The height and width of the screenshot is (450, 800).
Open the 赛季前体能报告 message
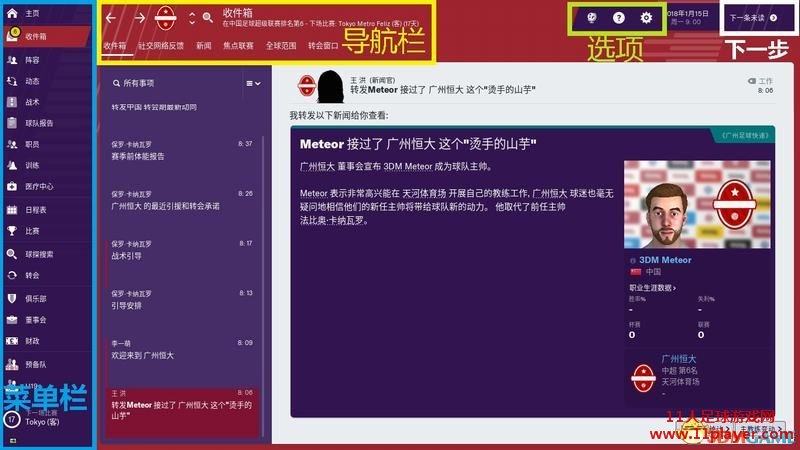point(182,151)
